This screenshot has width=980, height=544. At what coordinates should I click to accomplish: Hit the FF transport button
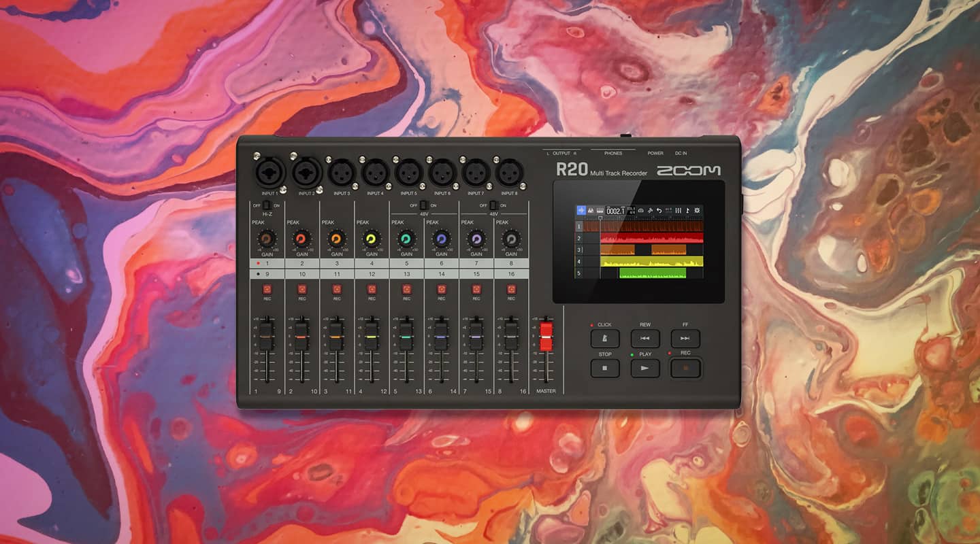point(685,339)
